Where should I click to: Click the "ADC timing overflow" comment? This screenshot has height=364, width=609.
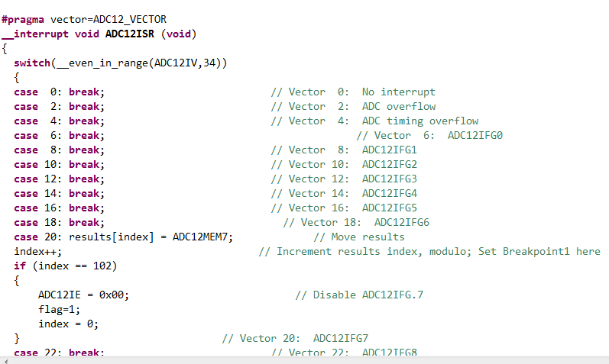419,121
